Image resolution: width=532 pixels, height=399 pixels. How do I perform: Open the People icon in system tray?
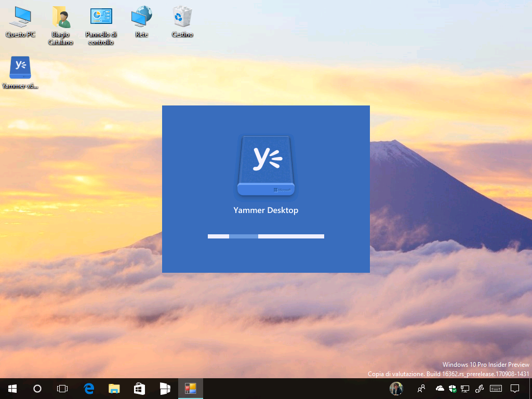(421, 389)
